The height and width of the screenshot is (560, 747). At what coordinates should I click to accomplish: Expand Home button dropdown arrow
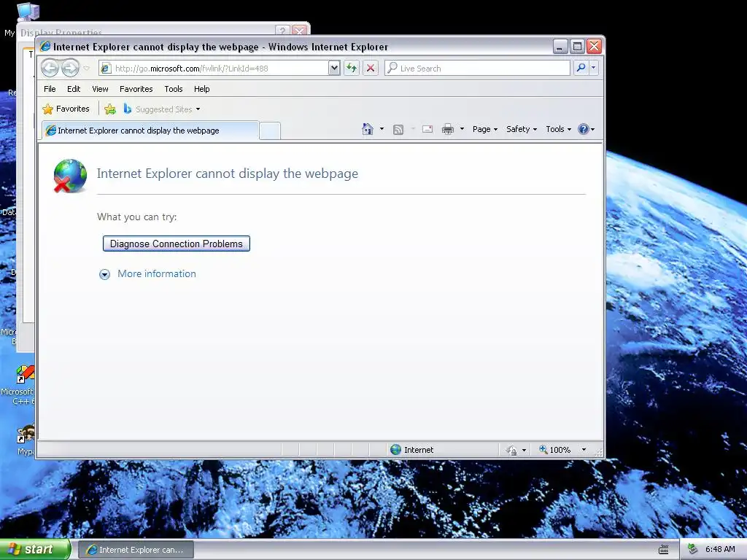click(x=382, y=129)
